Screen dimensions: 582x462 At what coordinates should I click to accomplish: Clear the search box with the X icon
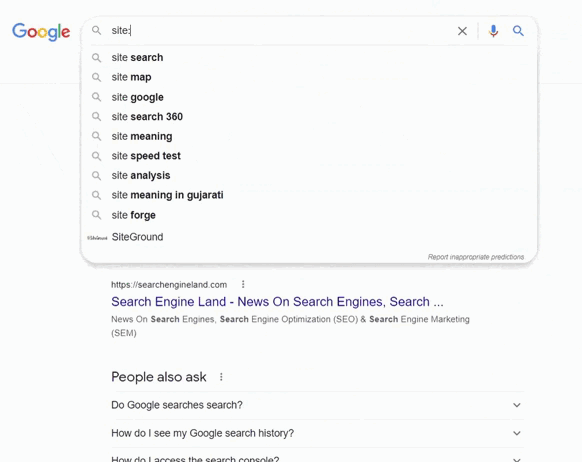(x=462, y=31)
